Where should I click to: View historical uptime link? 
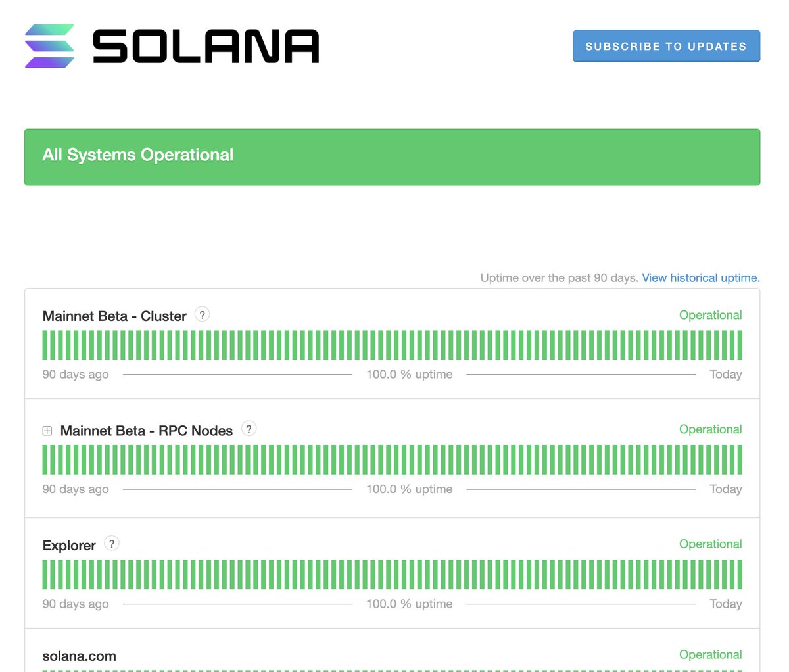pos(701,277)
